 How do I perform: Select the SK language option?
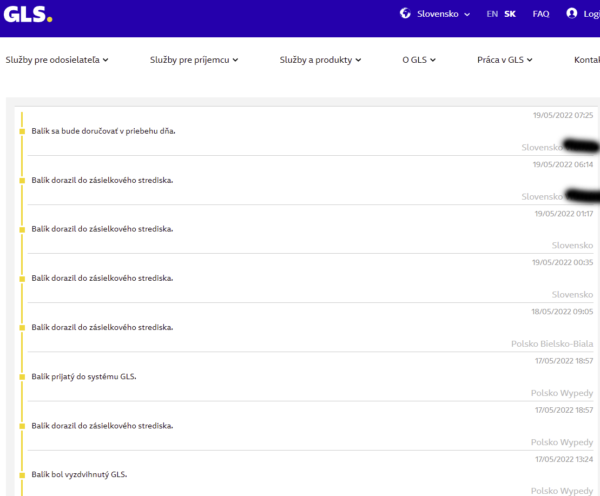click(510, 14)
